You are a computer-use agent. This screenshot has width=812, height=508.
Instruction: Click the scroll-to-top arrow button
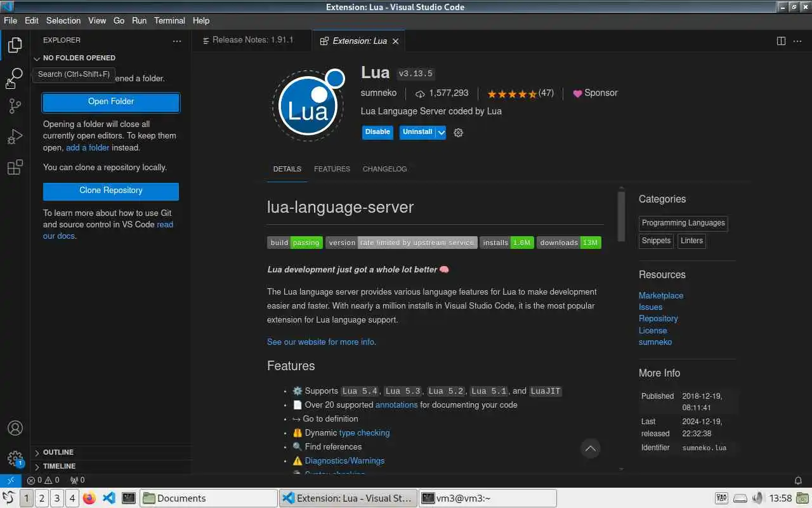590,448
